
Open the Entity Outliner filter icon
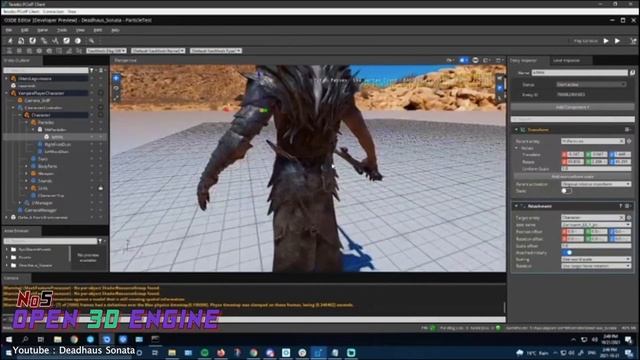[x=91, y=70]
